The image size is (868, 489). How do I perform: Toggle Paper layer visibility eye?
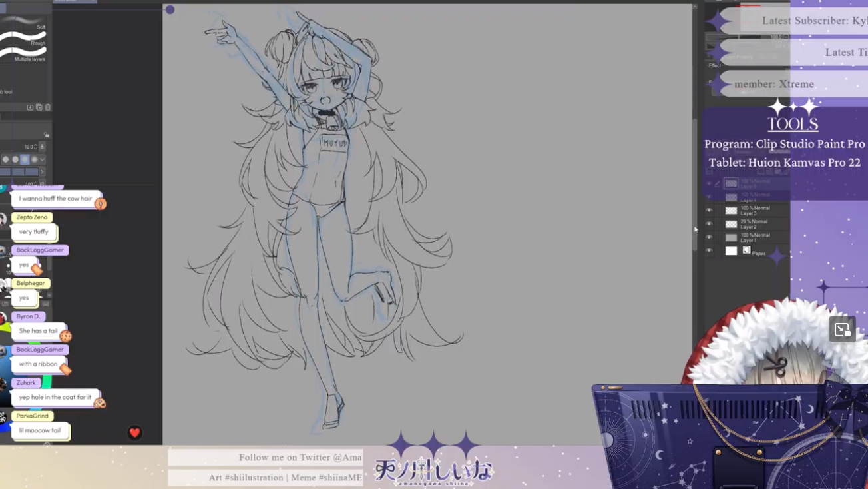tap(709, 250)
